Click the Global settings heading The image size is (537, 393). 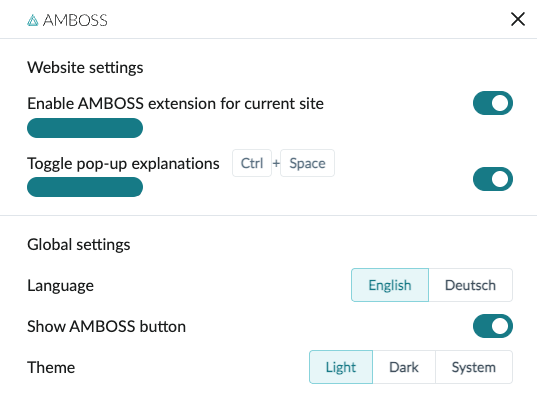click(79, 245)
